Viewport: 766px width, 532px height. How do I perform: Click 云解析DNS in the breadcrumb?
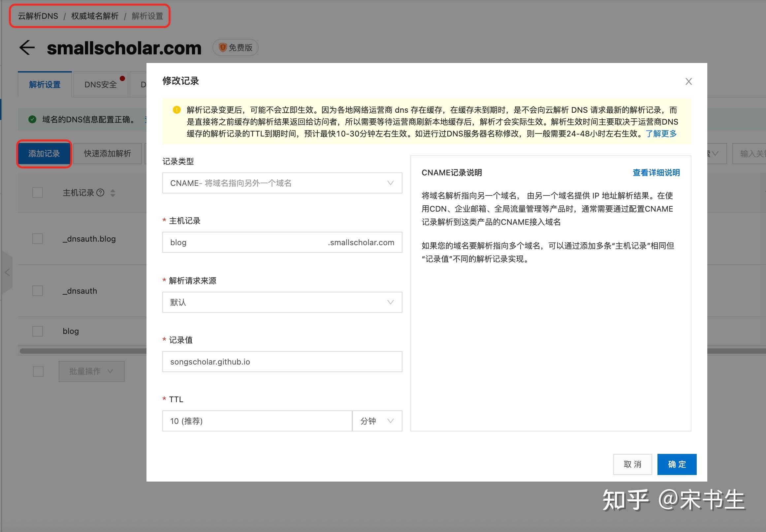pos(38,16)
